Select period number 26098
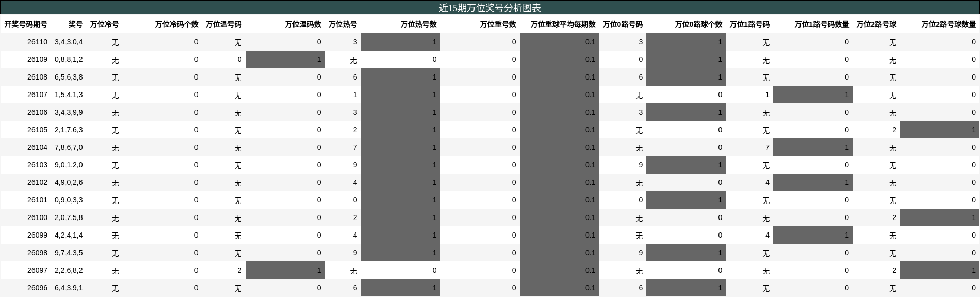Viewport: 980px width, 297px height. [x=37, y=253]
